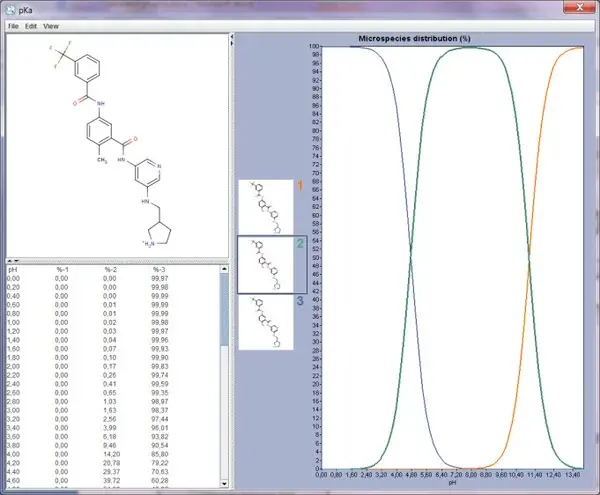The height and width of the screenshot is (495, 600).
Task: Open the Edit menu
Action: (x=31, y=26)
